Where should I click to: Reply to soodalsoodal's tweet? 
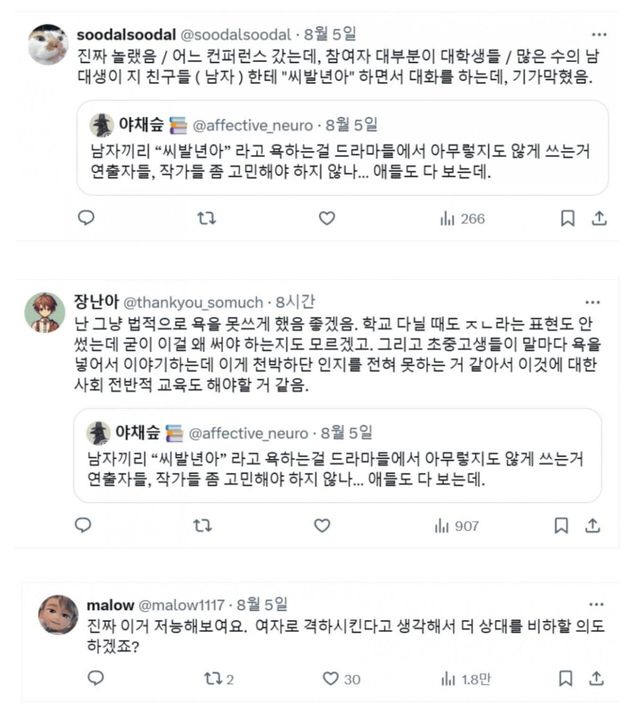tap(86, 218)
